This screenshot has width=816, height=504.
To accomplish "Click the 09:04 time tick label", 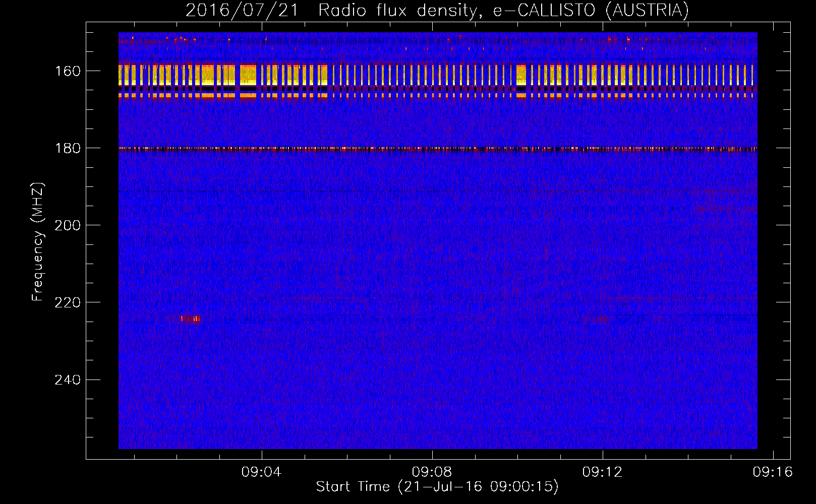I will point(261,472).
